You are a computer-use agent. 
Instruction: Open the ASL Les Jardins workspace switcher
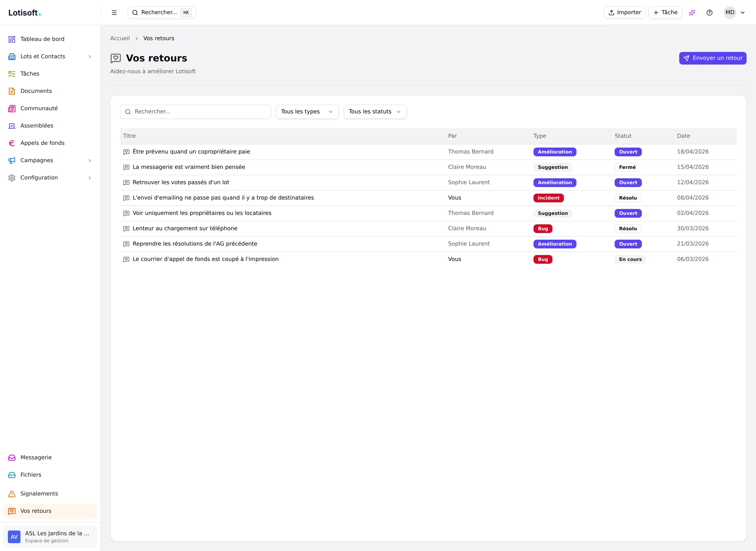50,537
